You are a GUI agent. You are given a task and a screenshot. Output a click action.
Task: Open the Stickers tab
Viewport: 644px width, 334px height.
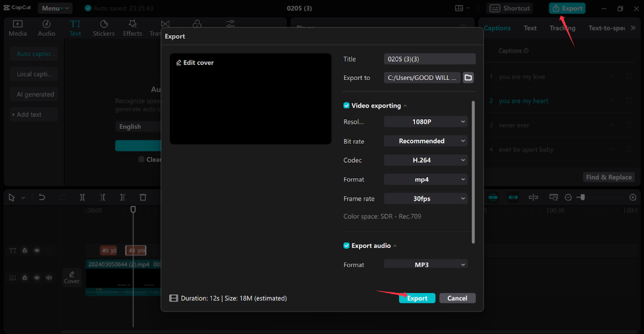[x=104, y=29]
